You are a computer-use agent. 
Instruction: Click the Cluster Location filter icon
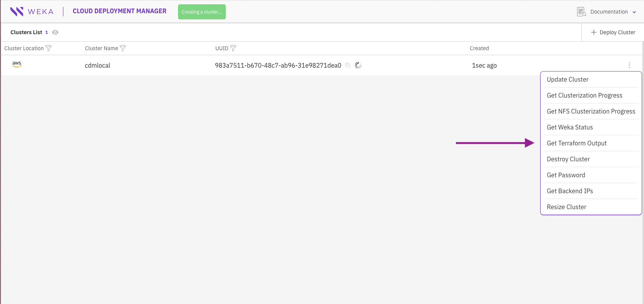tap(49, 48)
